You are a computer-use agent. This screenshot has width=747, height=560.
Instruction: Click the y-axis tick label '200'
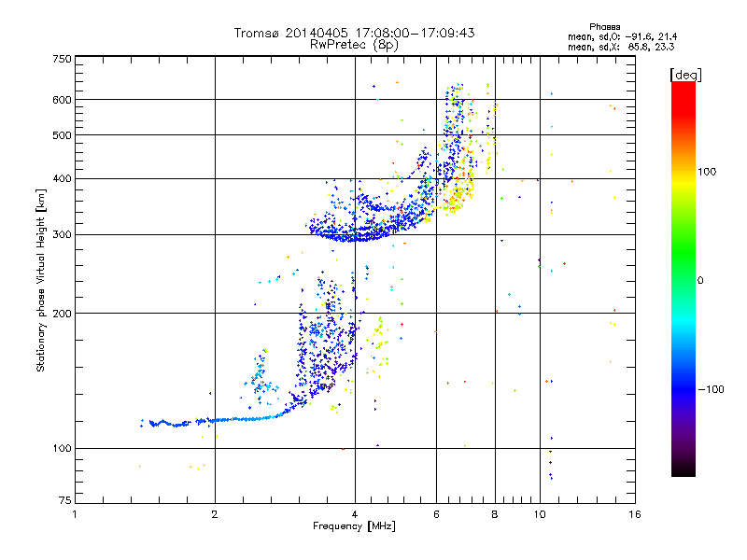tap(62, 314)
